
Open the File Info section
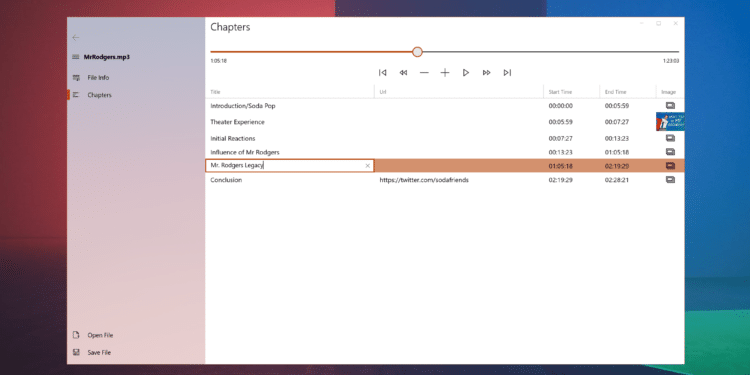tap(98, 77)
